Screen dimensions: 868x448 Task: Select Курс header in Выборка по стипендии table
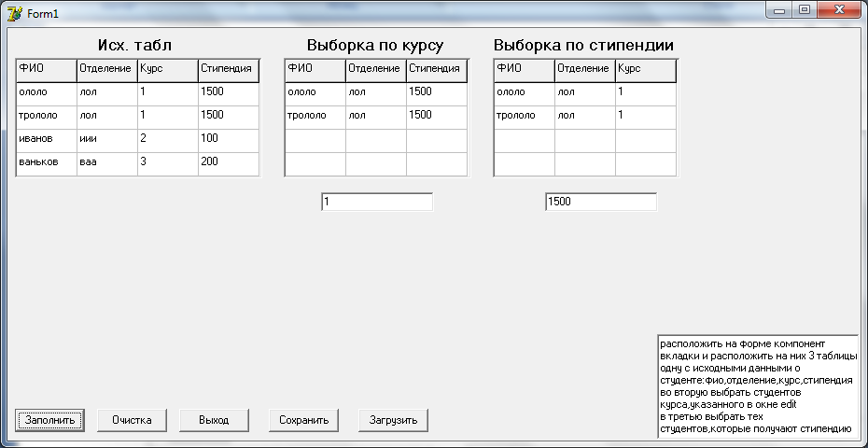[x=646, y=70]
